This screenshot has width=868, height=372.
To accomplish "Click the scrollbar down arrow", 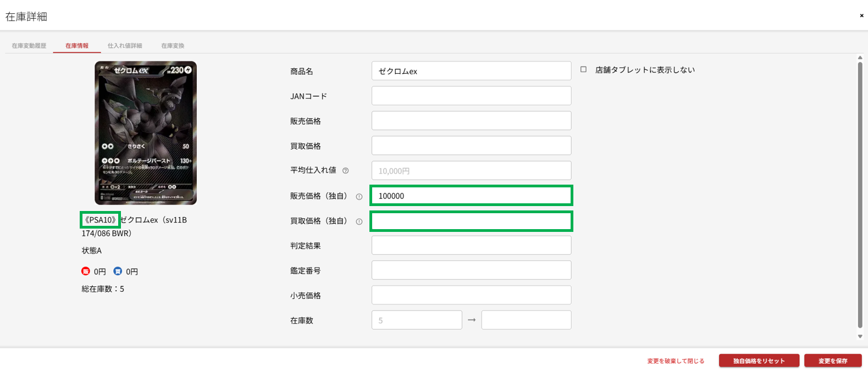I will point(860,336).
